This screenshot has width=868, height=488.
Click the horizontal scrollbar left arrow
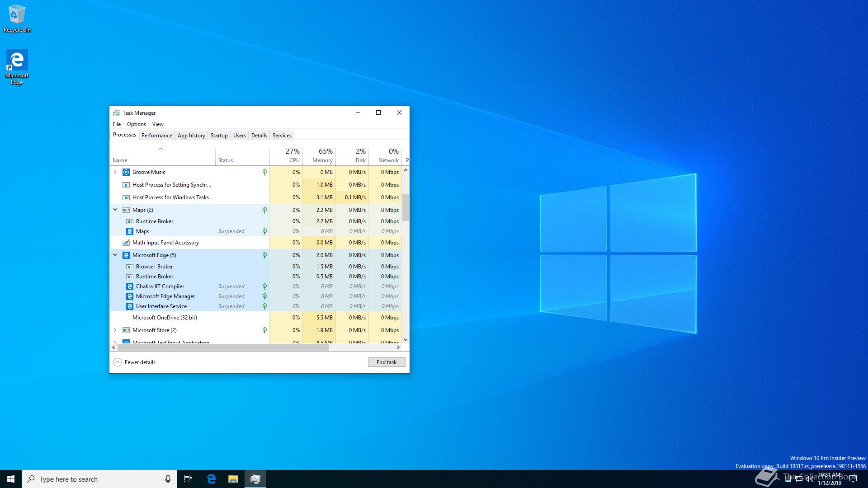point(113,347)
